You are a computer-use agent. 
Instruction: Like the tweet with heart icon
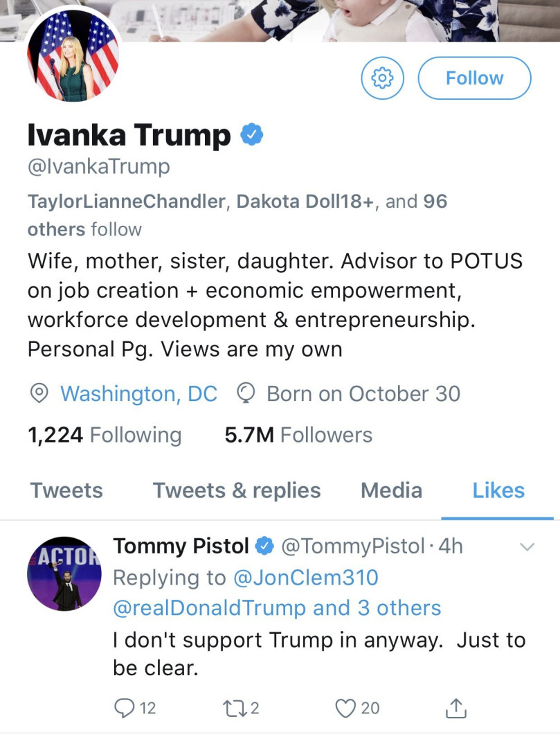(x=345, y=707)
